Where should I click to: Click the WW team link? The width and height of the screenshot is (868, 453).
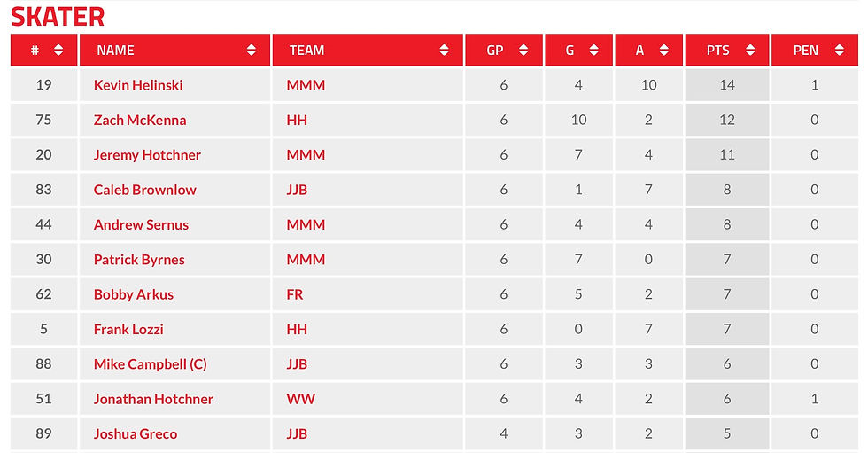(300, 399)
